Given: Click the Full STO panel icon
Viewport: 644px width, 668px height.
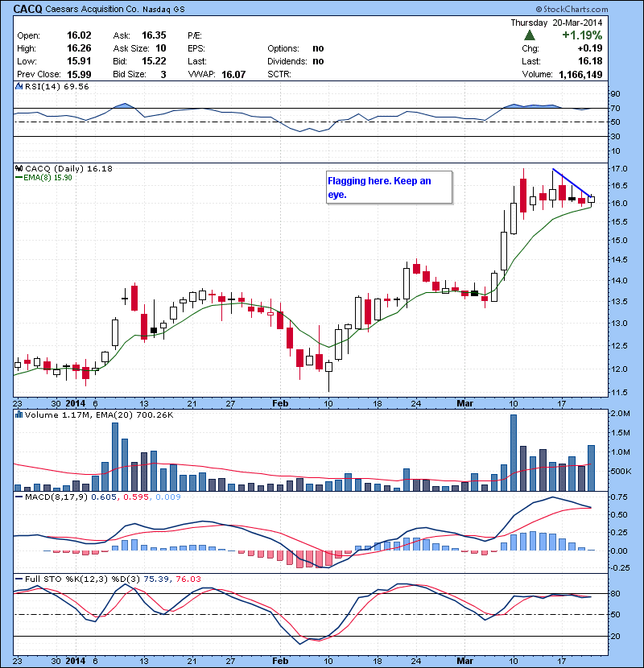Looking at the screenshot, I should pyautogui.click(x=19, y=579).
